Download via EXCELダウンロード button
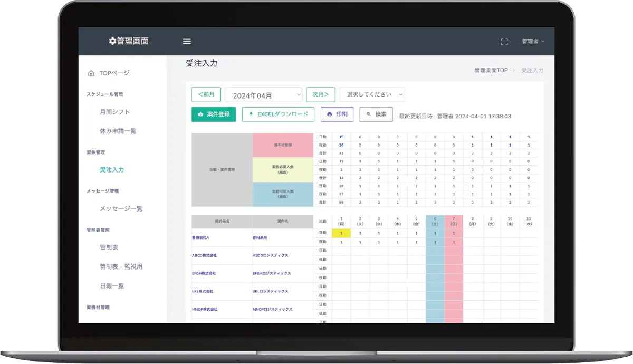633x364 pixels. coord(278,114)
